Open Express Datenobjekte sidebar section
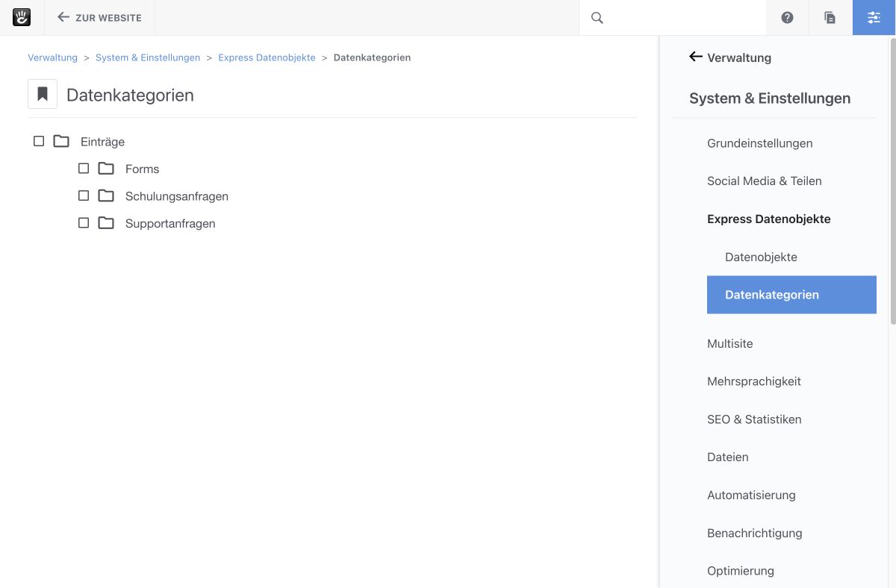The width and height of the screenshot is (896, 588). [768, 219]
